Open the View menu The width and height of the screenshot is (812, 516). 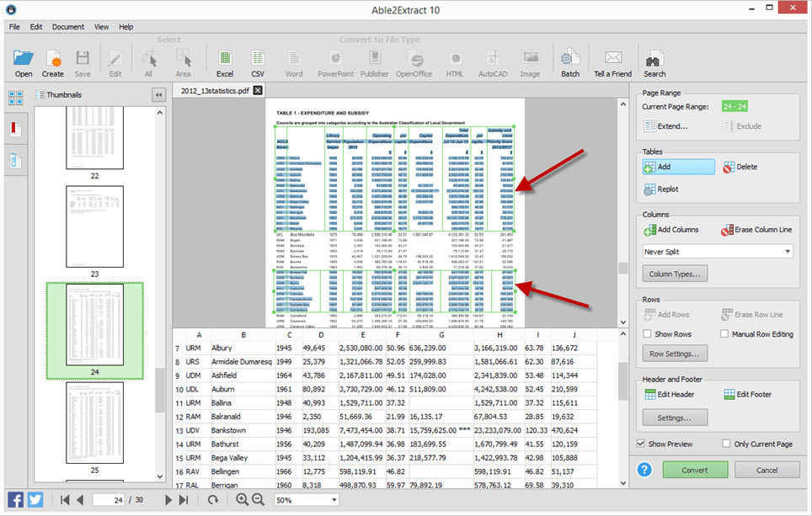[101, 27]
